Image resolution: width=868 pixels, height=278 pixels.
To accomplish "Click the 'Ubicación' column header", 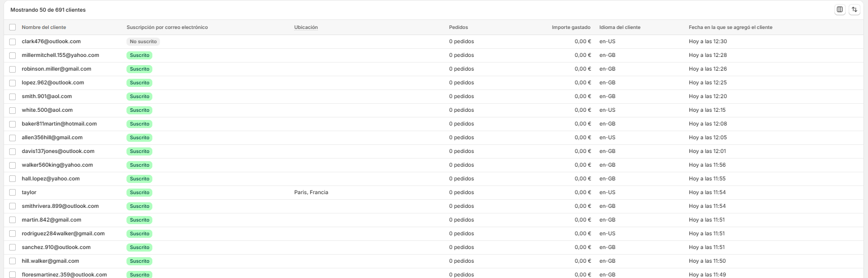I will 306,27.
